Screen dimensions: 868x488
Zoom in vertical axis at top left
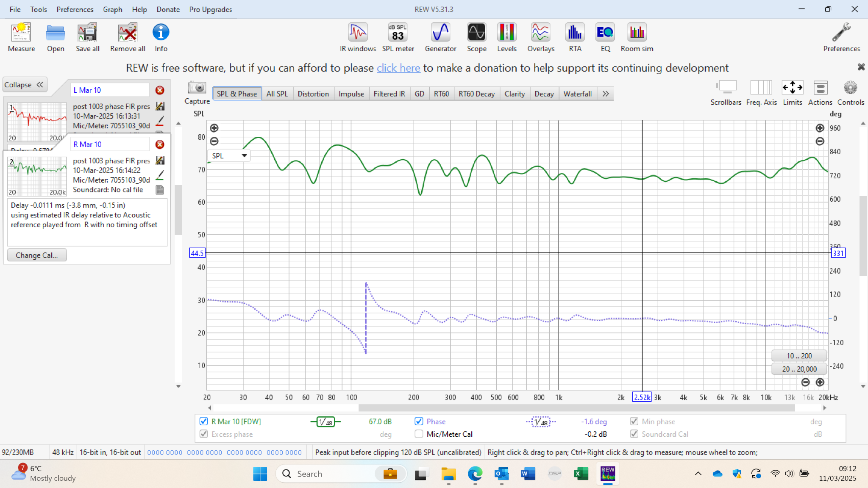tap(214, 128)
